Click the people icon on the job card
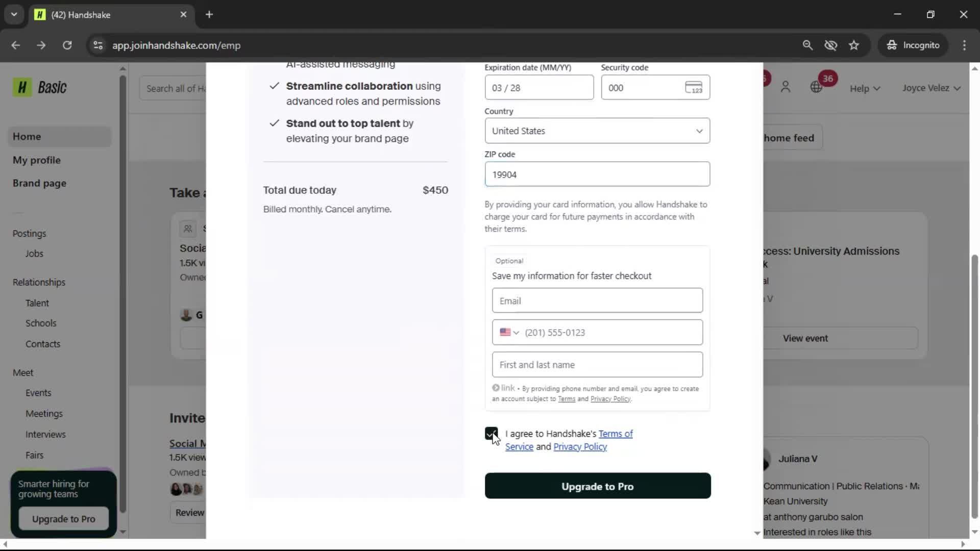The image size is (980, 551). (188, 229)
